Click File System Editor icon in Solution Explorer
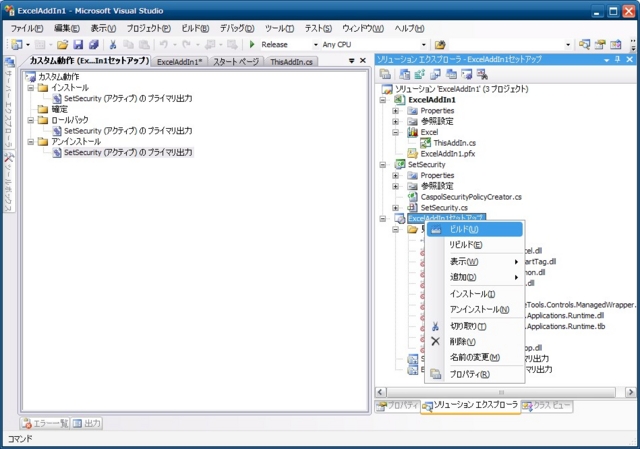The width and height of the screenshot is (640, 449). point(404,74)
